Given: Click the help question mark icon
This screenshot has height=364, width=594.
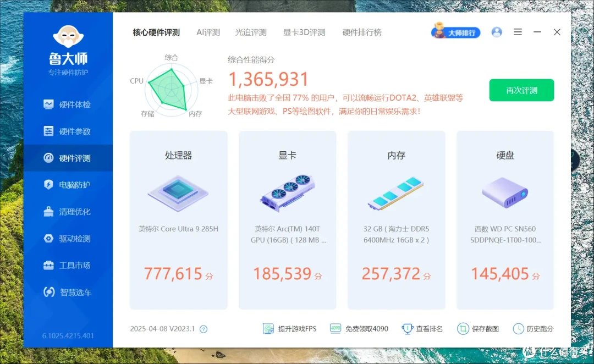Looking at the screenshot, I should (204, 329).
